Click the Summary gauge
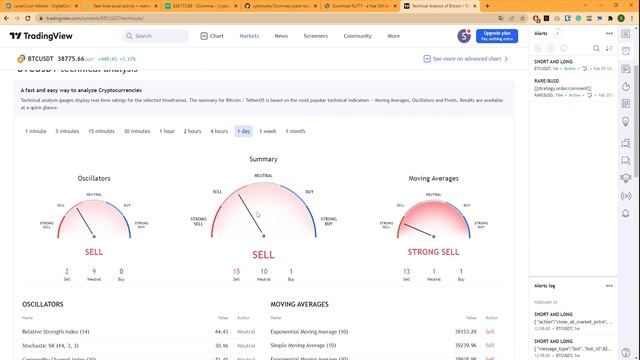 [263, 209]
